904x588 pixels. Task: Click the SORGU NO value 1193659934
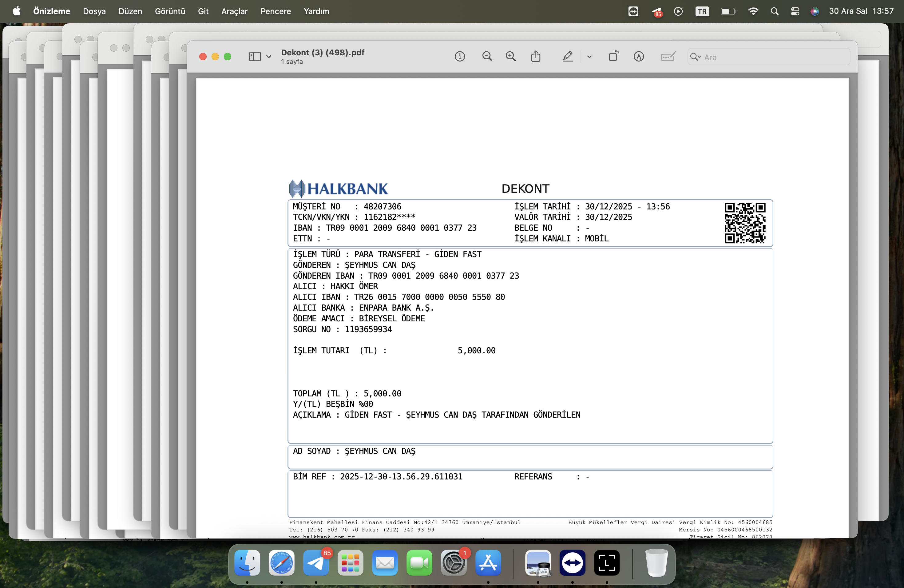(x=368, y=329)
